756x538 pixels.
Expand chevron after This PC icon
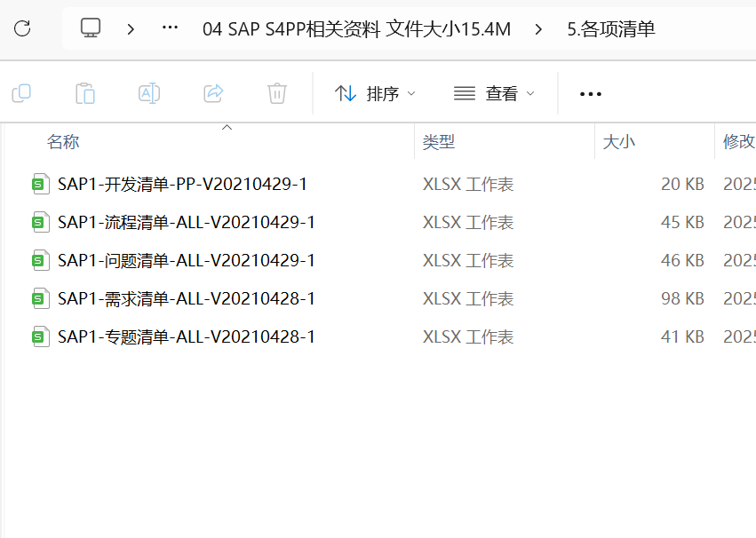(x=131, y=29)
